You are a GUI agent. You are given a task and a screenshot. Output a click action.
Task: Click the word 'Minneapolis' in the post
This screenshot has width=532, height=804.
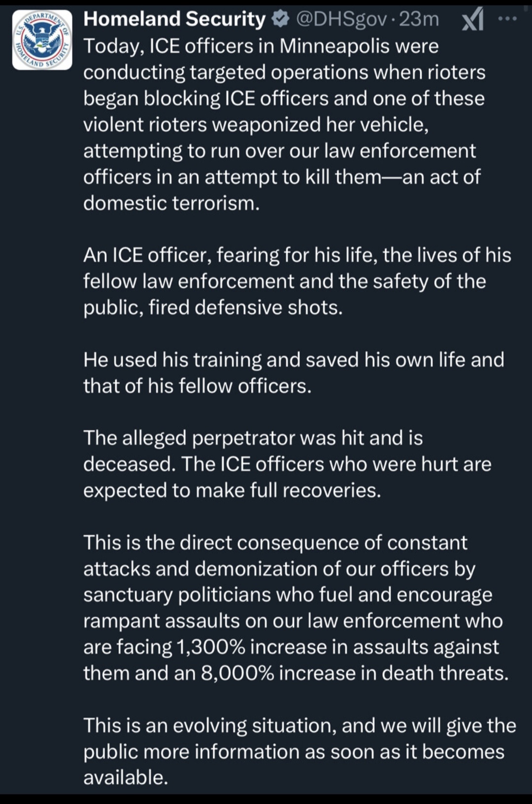coord(334,46)
